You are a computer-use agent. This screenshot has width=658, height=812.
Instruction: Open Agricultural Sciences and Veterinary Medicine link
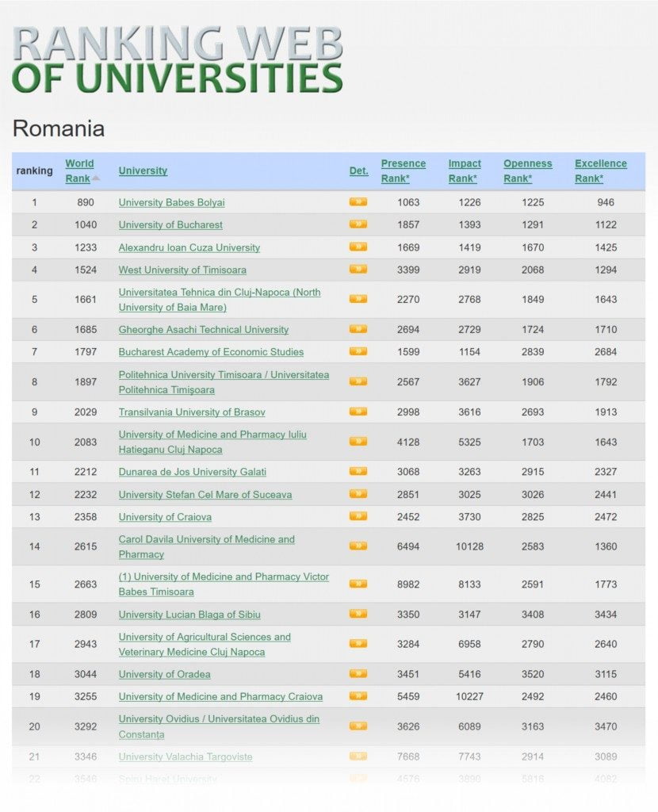click(205, 644)
